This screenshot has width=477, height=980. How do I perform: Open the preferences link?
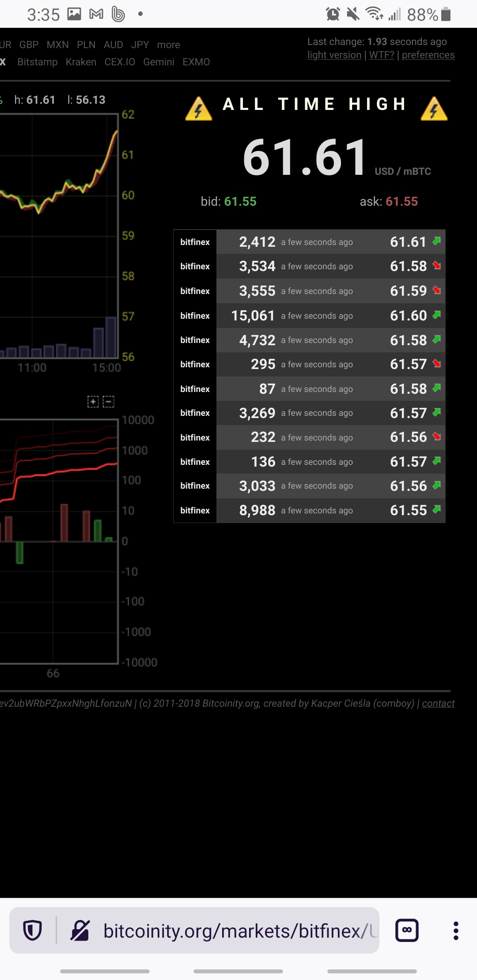point(428,55)
